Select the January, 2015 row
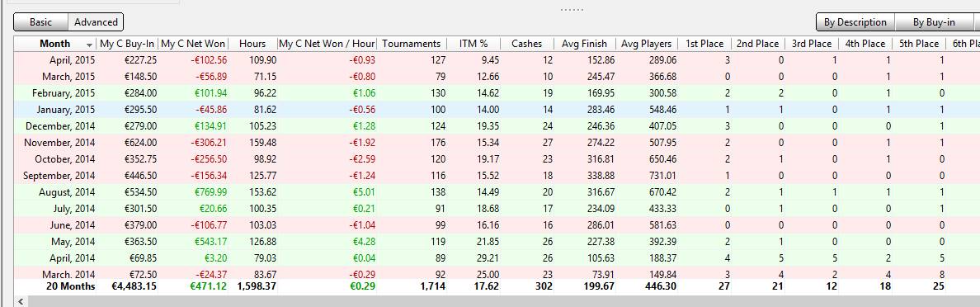This screenshot has height=307, width=980. 497,110
